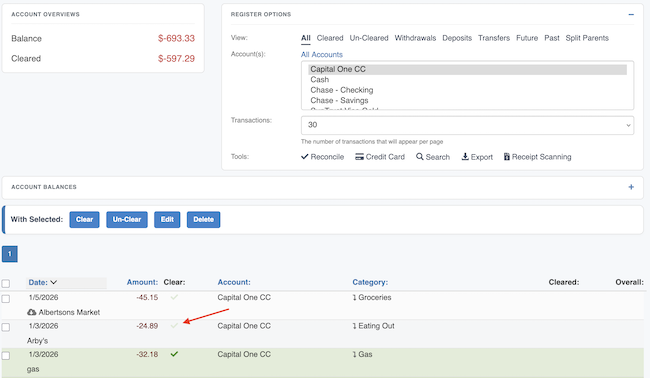Open the Export tool
Screen dimensions: 650x378
(477, 157)
